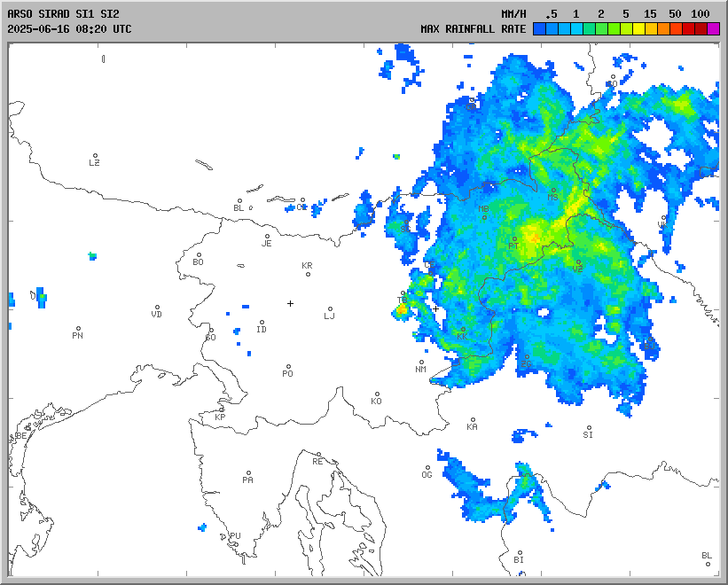Click the magenta swatch in rainfall legend
Screen dimensions: 728x585
click(714, 28)
